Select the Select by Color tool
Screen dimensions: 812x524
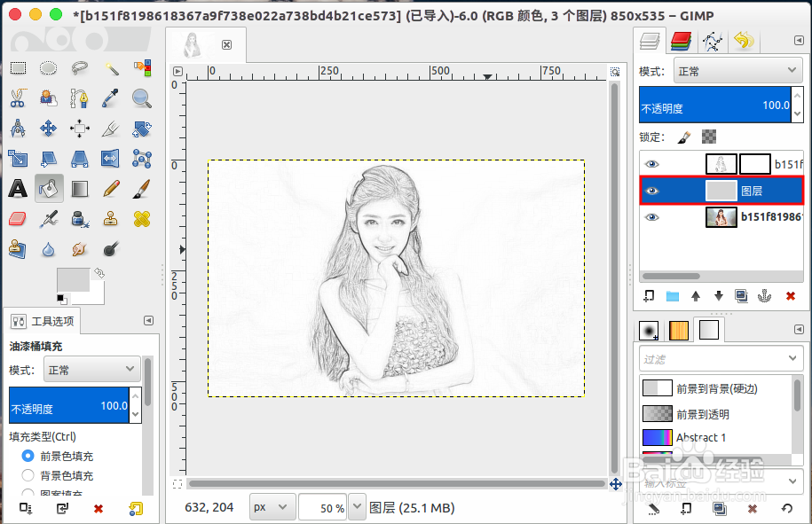(142, 68)
